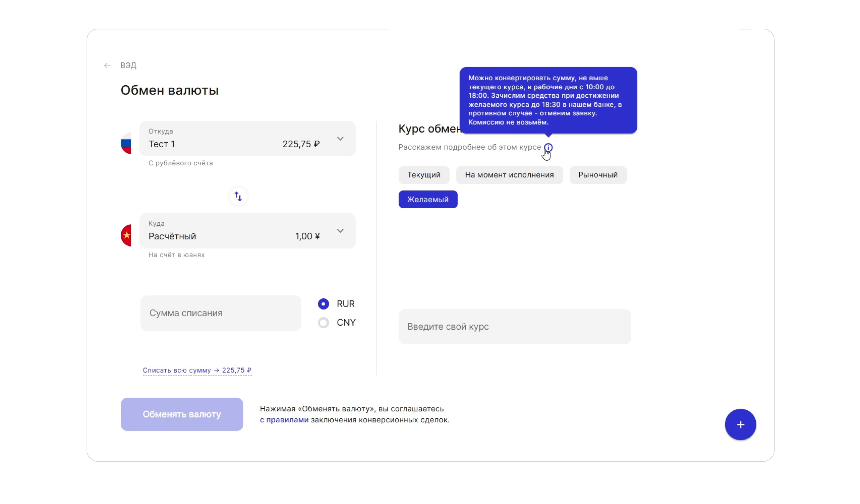This screenshot has height=504, width=860.
Task: Click the blue plus floating button
Action: pos(740,425)
